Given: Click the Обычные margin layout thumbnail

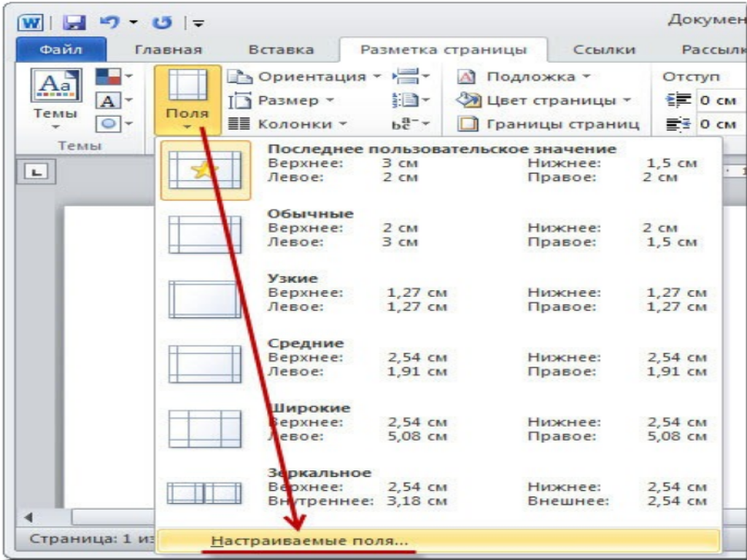Looking at the screenshot, I should coord(205,235).
